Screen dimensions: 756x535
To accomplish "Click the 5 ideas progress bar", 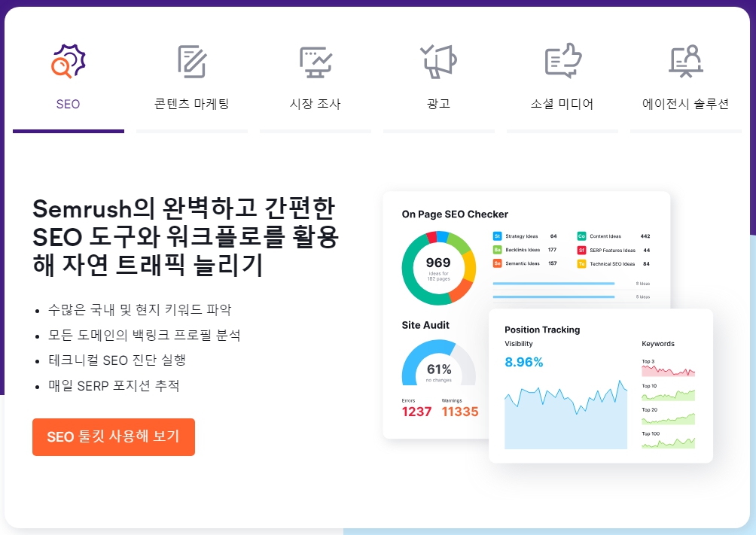I will point(553,297).
